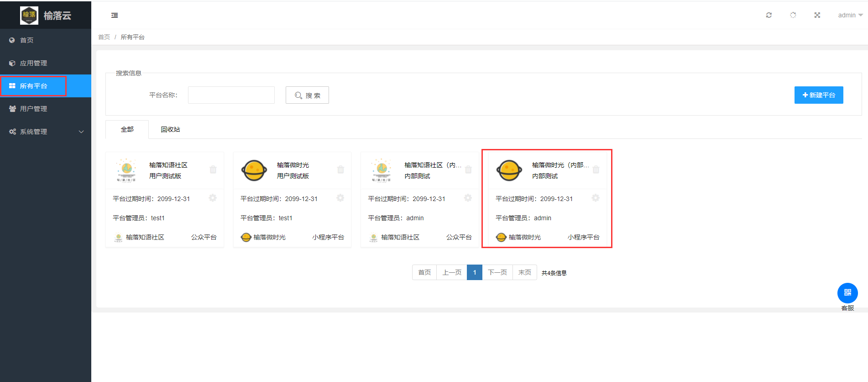
Task: Click 平台管理员: test1 on the first card
Action: (139, 218)
